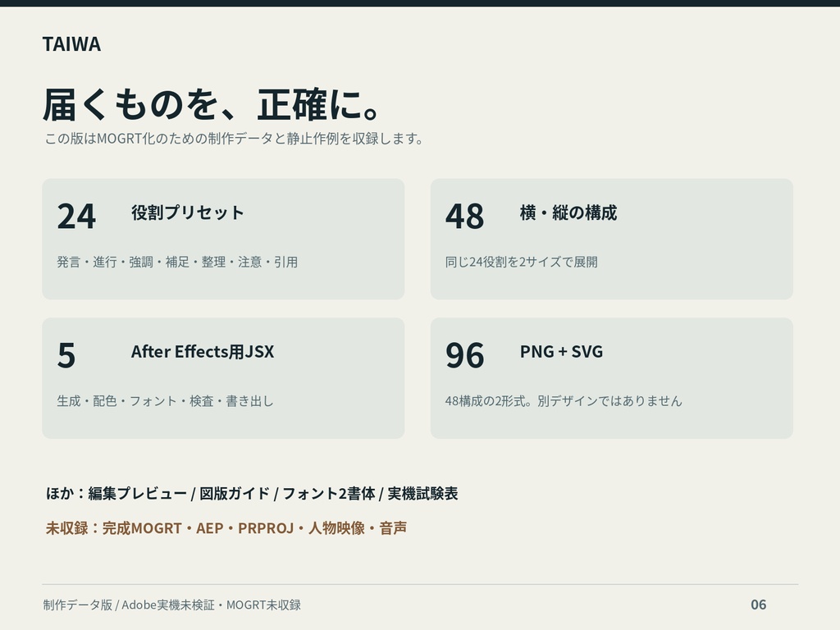Image resolution: width=840 pixels, height=630 pixels.
Task: Select the heading 届くものを、正確に。
Action: pyautogui.click(x=212, y=104)
